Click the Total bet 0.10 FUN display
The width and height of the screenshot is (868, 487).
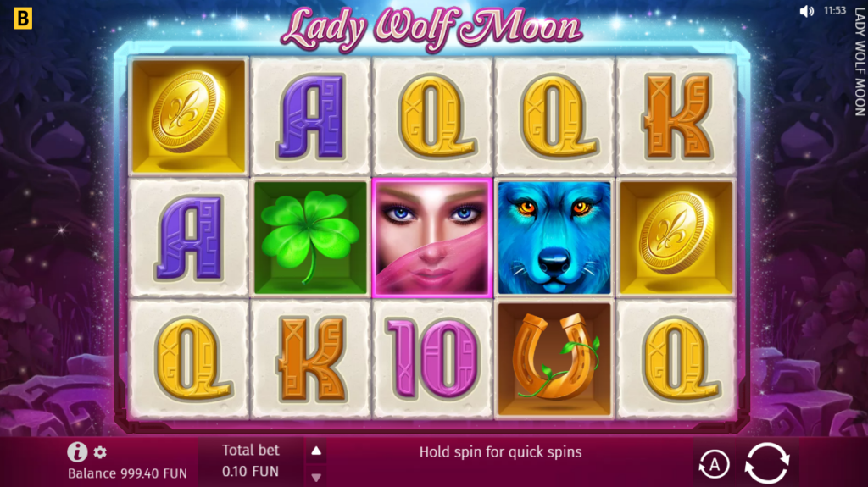click(251, 461)
